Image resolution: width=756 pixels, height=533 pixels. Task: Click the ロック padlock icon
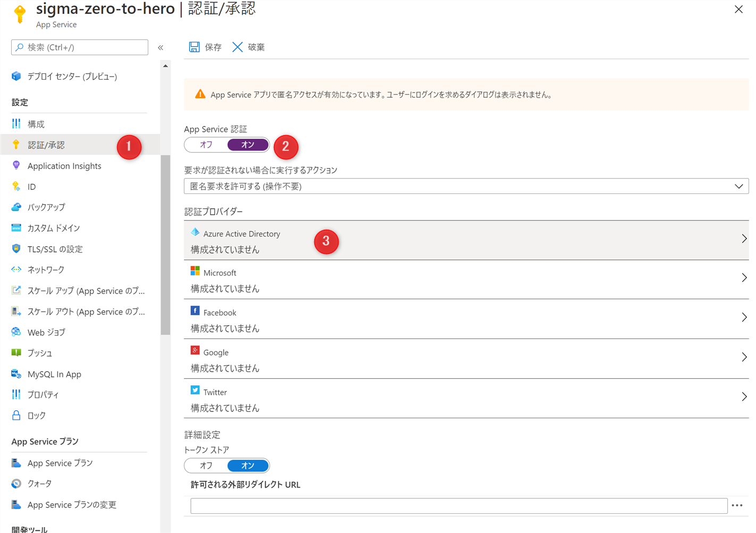(16, 415)
